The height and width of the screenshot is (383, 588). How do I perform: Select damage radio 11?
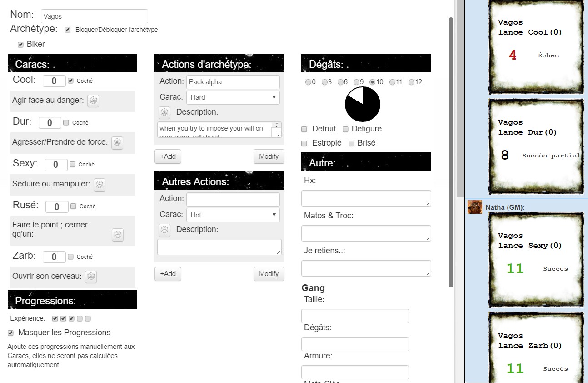coord(392,82)
